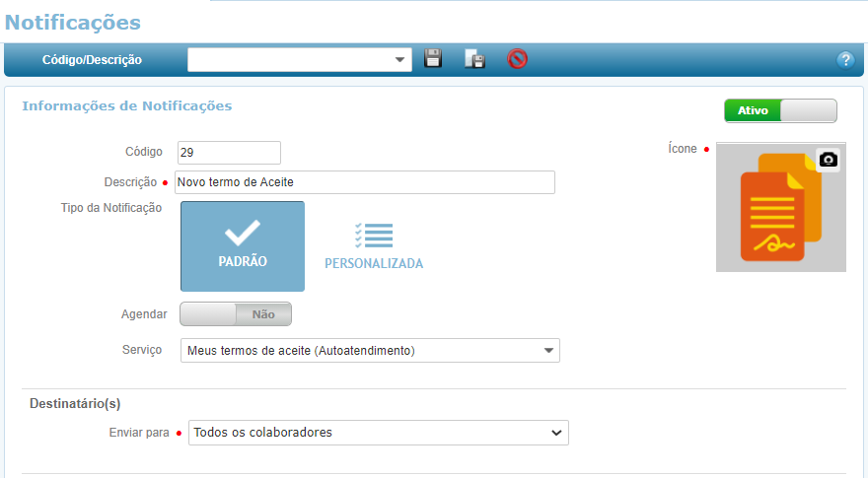Image resolution: width=868 pixels, height=478 pixels.
Task: Click the Informações de Notificações heading
Action: click(x=127, y=105)
